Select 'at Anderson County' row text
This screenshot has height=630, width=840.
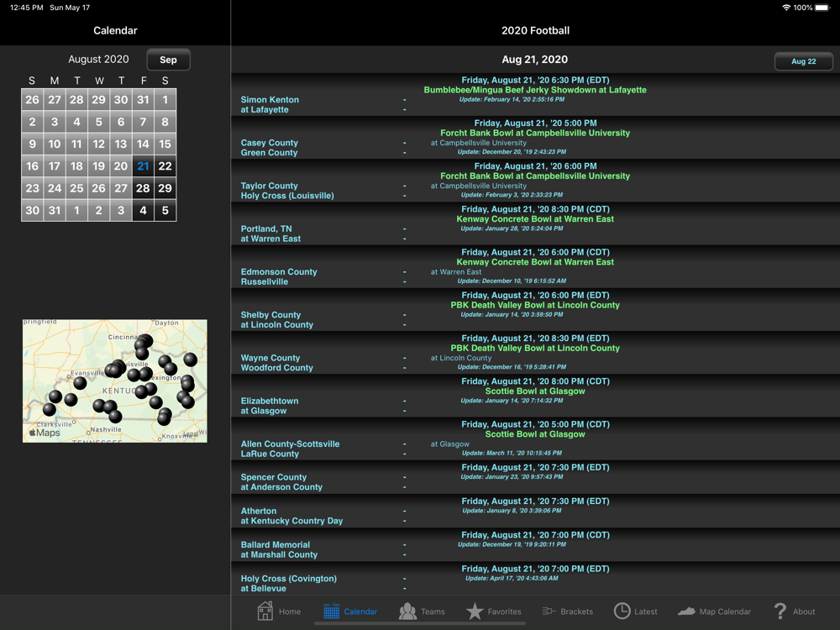[x=281, y=487]
